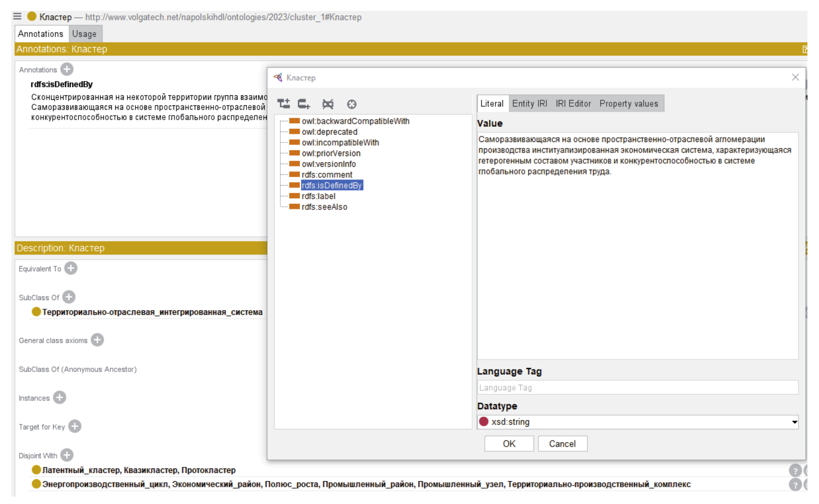This screenshot has width=819, height=504.
Task: Switch to the Entity IRI tab
Action: point(529,104)
